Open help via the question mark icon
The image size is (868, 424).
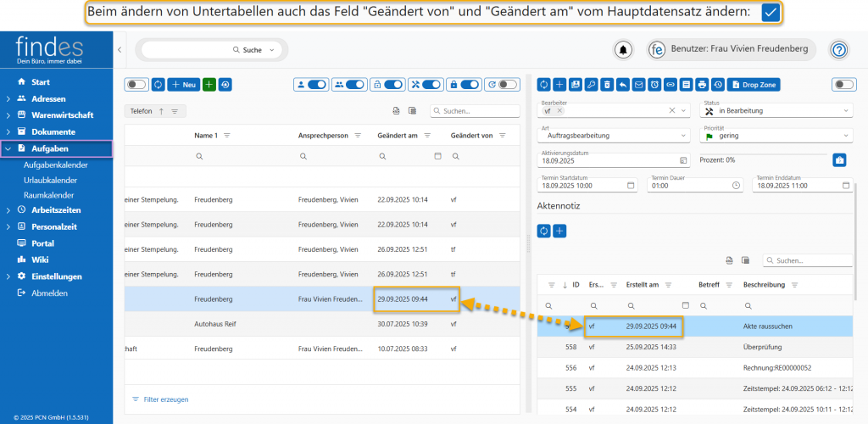pos(838,50)
